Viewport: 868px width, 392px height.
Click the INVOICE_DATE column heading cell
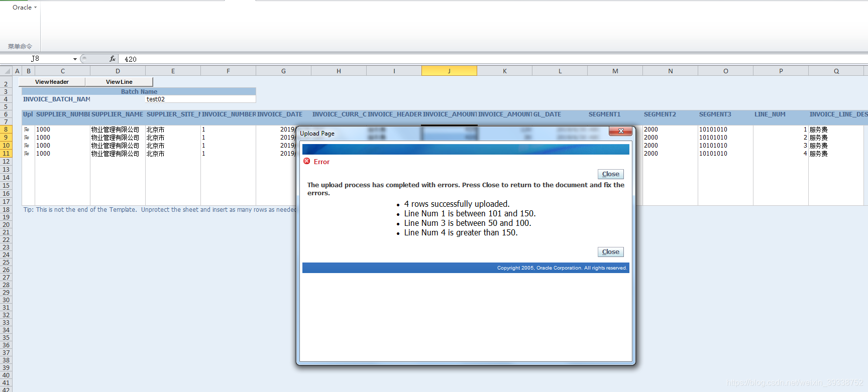point(283,114)
